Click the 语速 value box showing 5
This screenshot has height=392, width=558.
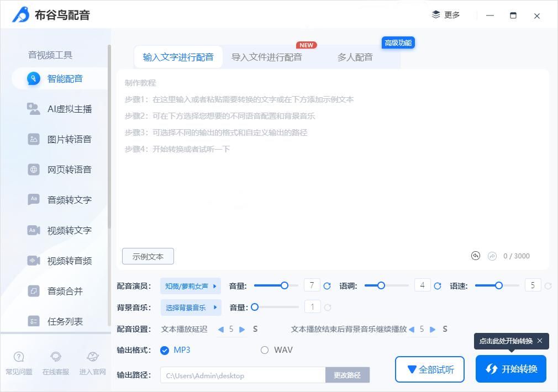pyautogui.click(x=533, y=285)
